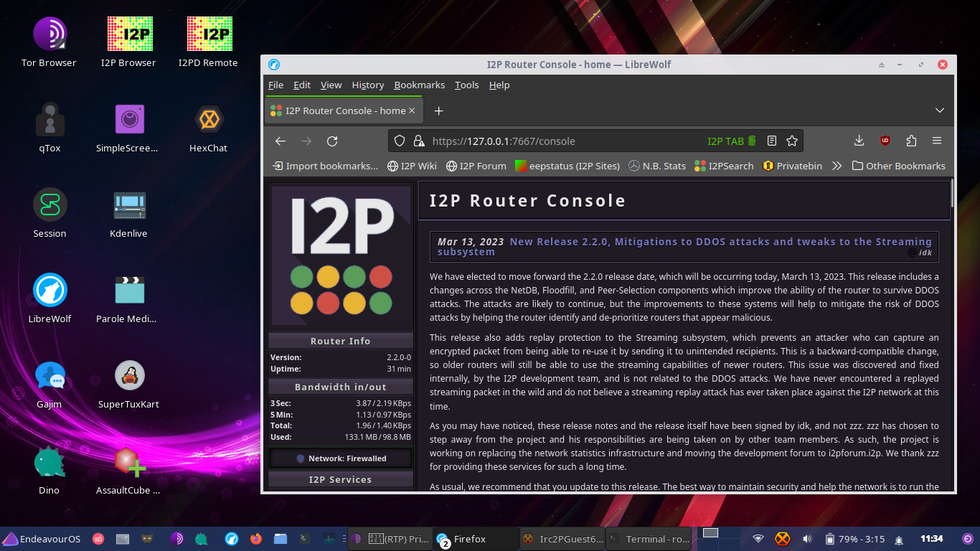This screenshot has height=551, width=980.
Task: Go back using the back arrow
Action: pyautogui.click(x=281, y=141)
